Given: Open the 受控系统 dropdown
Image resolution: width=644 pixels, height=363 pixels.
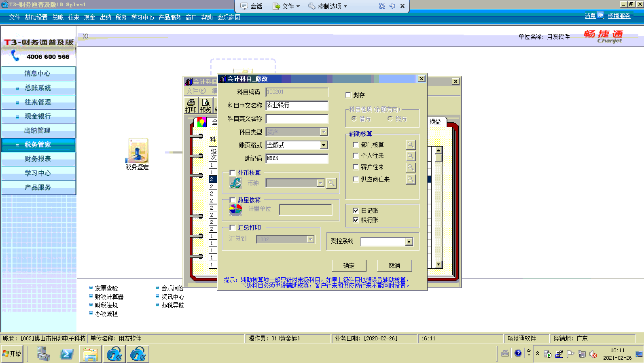Looking at the screenshot, I should coord(409,242).
